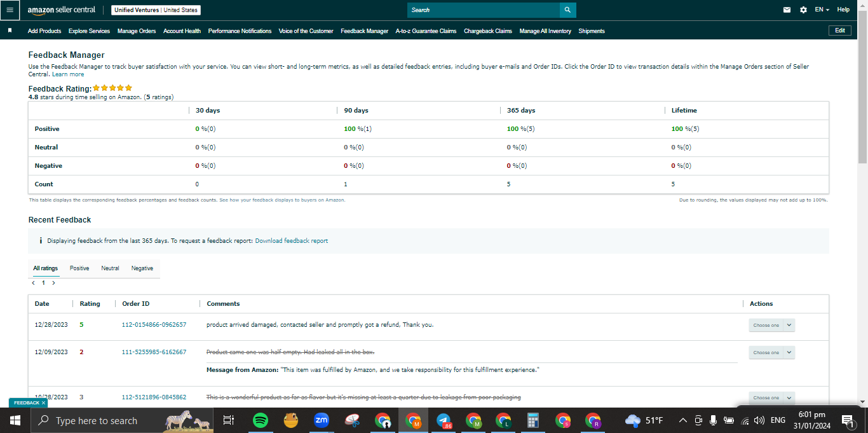Viewport: 868px width, 433px height.
Task: Click Download feedback report link
Action: (292, 241)
